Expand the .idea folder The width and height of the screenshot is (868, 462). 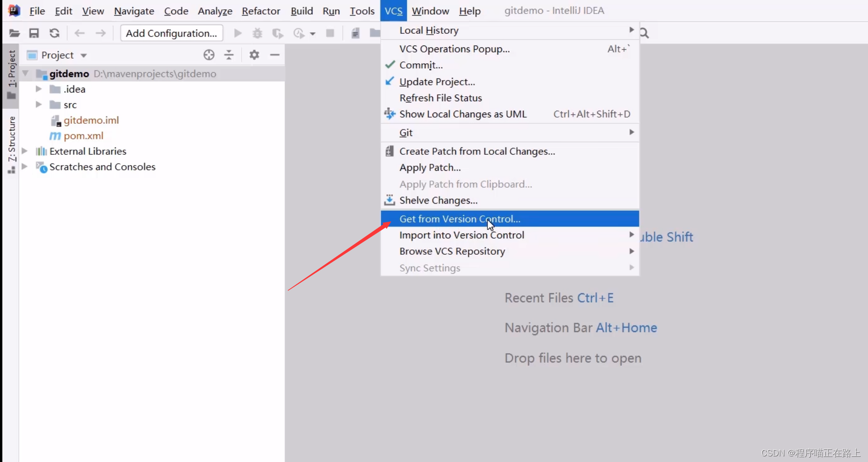[38, 89]
